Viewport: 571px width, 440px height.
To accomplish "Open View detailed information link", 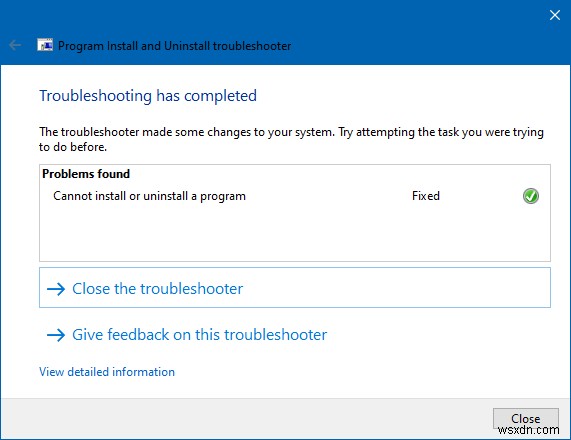I will point(107,372).
